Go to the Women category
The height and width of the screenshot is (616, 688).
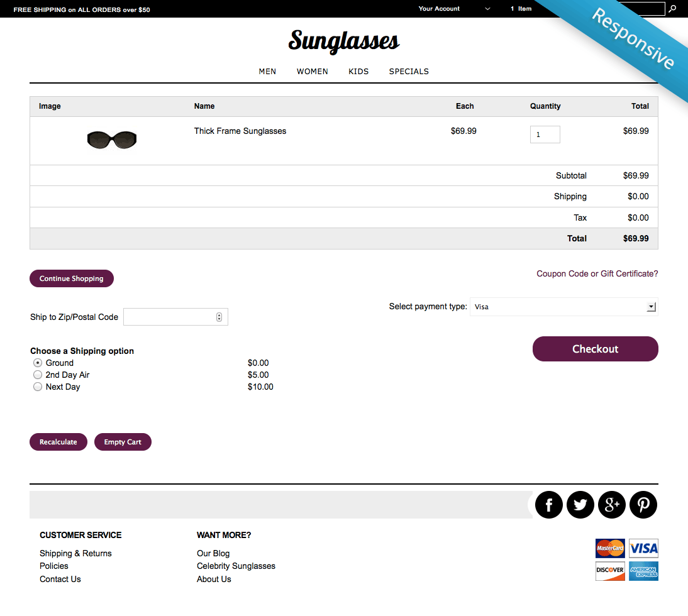click(x=313, y=72)
